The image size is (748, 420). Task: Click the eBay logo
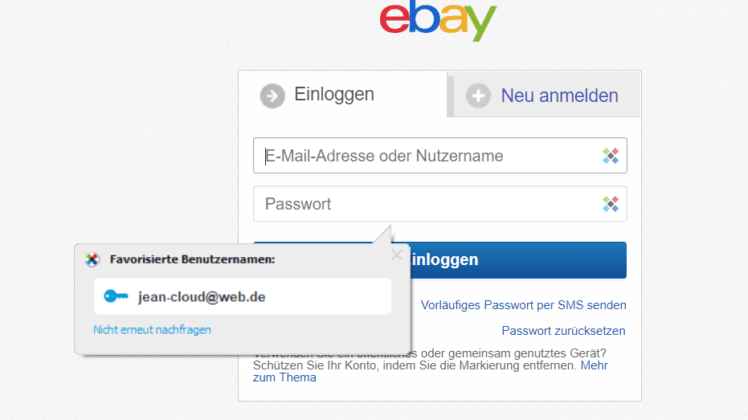point(438,22)
